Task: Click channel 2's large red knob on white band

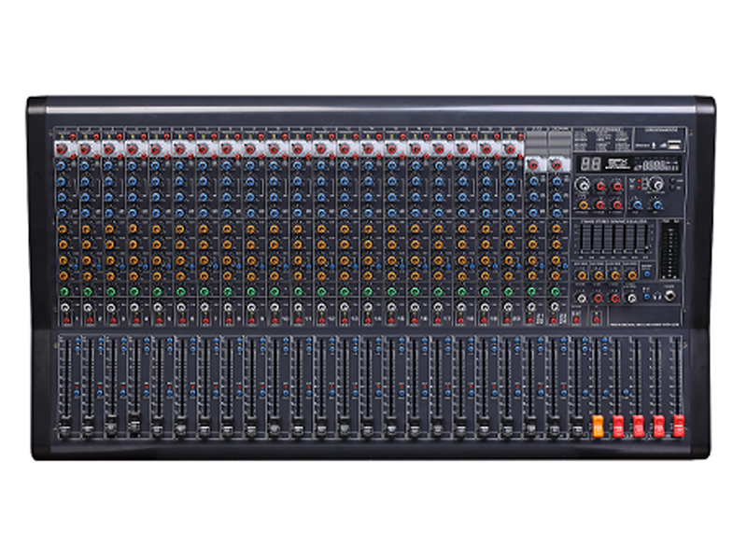Action: click(85, 150)
